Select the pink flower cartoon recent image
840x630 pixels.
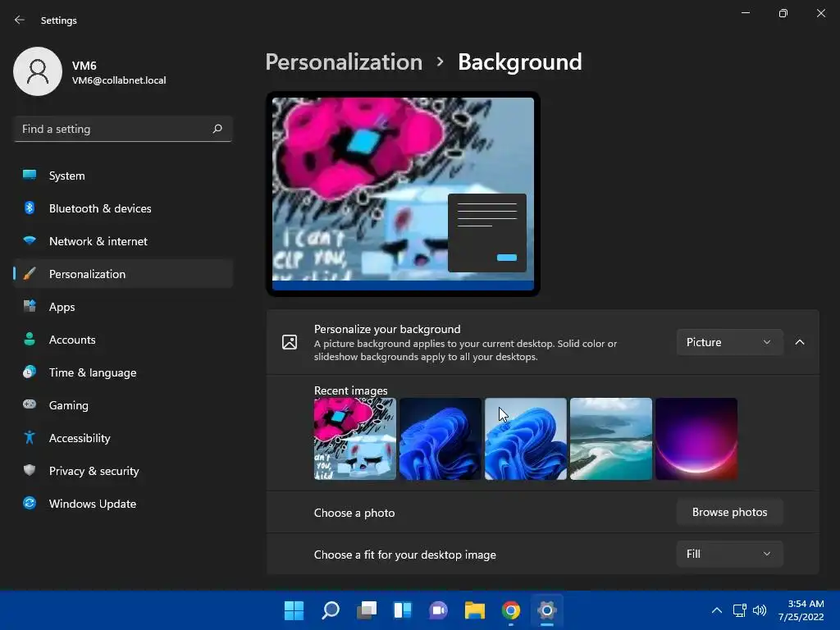[x=354, y=439]
